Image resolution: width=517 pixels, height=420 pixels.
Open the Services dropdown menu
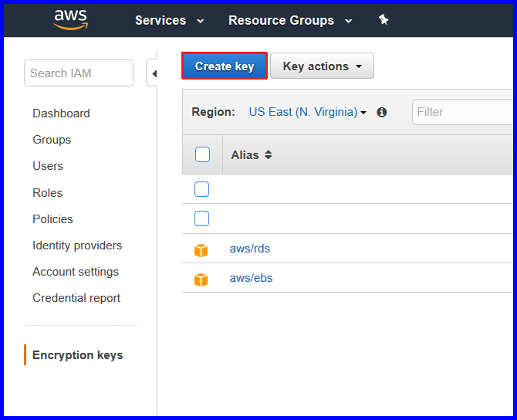[170, 20]
